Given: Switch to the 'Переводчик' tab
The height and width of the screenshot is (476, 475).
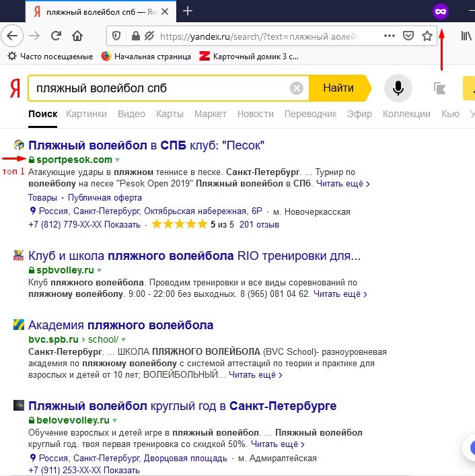Looking at the screenshot, I should click(310, 114).
